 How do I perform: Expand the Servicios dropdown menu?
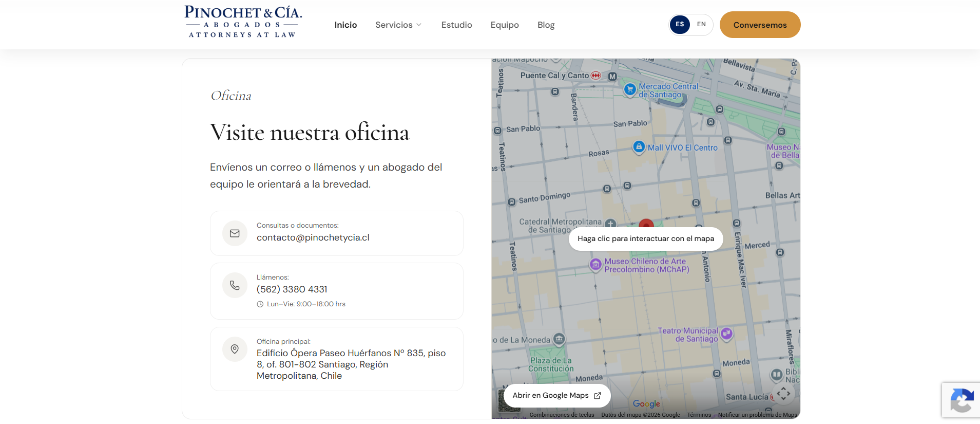tap(398, 25)
